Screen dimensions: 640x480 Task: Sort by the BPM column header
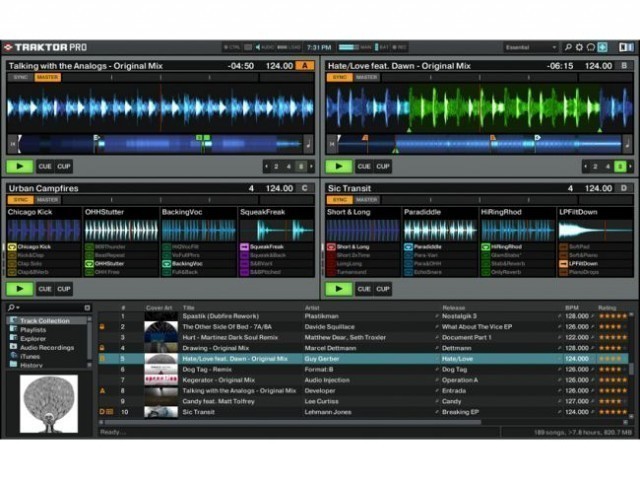[571, 307]
